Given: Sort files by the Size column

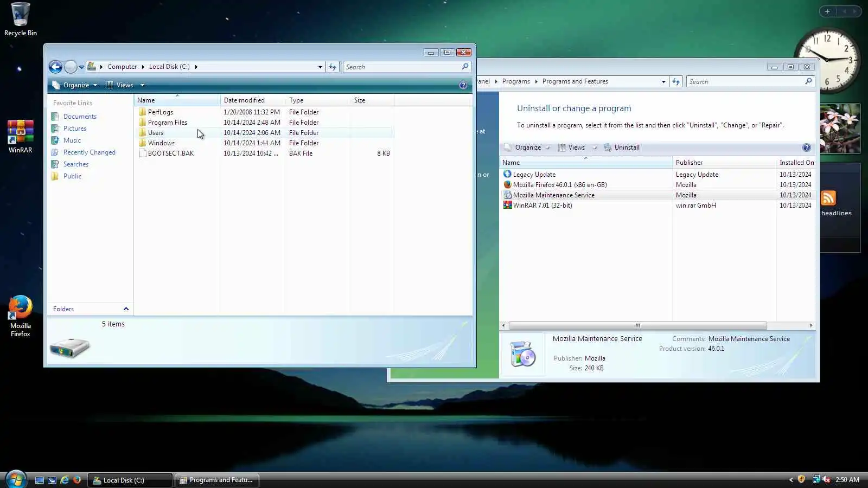Looking at the screenshot, I should coord(372,100).
